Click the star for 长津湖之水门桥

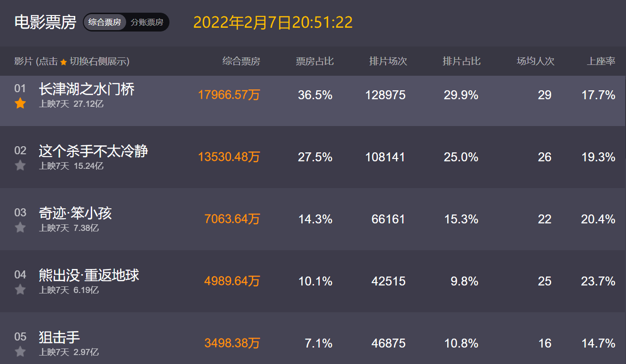tap(20, 103)
